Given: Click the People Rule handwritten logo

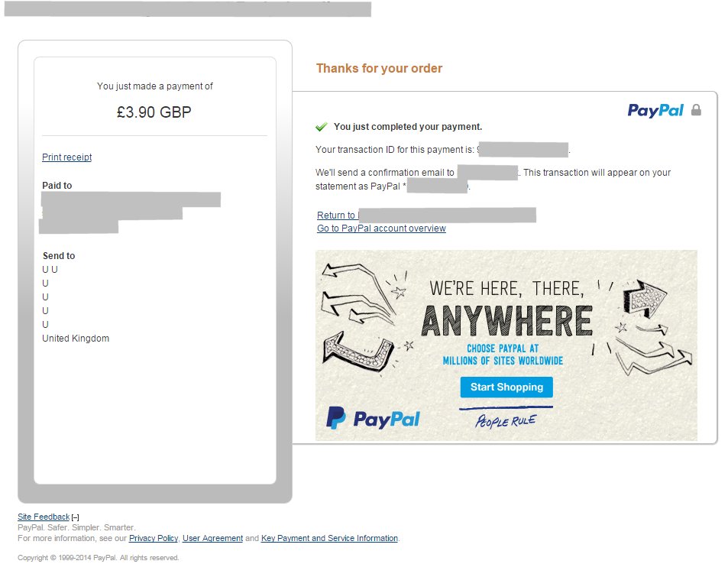Looking at the screenshot, I should (506, 420).
